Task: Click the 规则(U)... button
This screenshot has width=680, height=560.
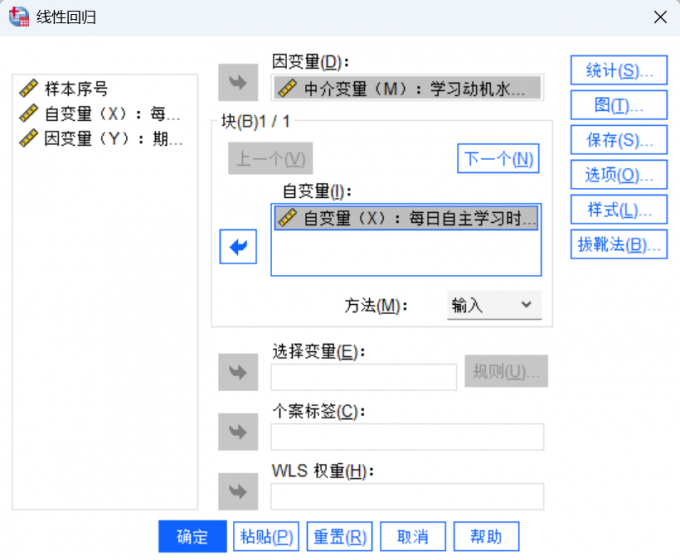Action: point(506,371)
